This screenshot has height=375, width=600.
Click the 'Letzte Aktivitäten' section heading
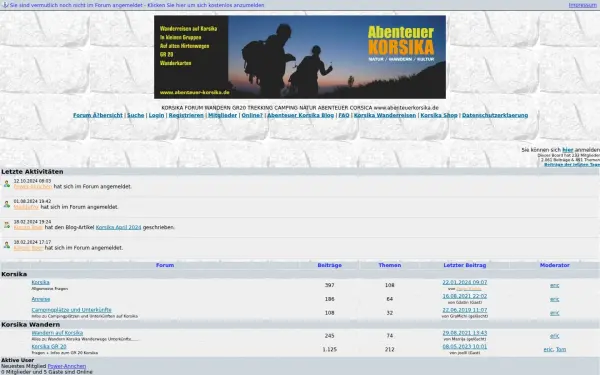pyautogui.click(x=32, y=171)
